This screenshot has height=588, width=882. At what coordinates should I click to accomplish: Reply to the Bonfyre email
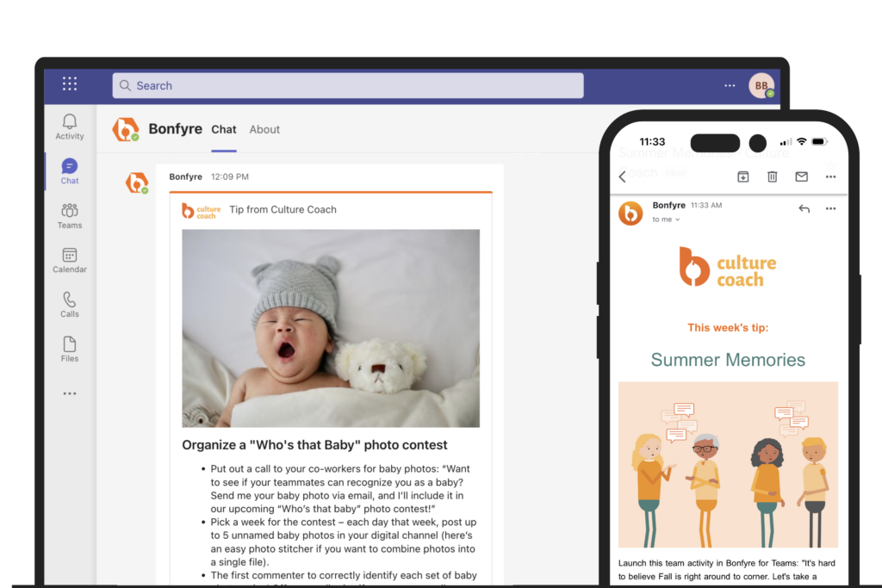click(x=804, y=208)
